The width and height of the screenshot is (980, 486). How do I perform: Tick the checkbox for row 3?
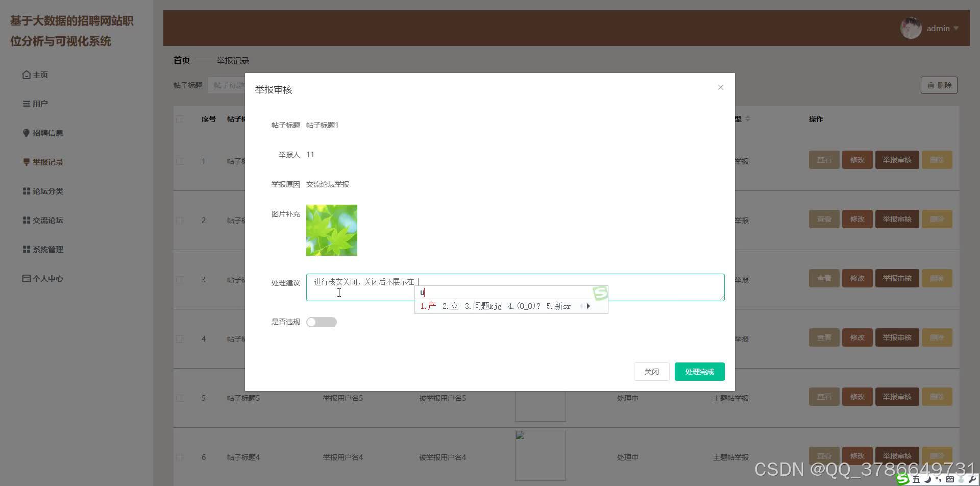(x=180, y=280)
